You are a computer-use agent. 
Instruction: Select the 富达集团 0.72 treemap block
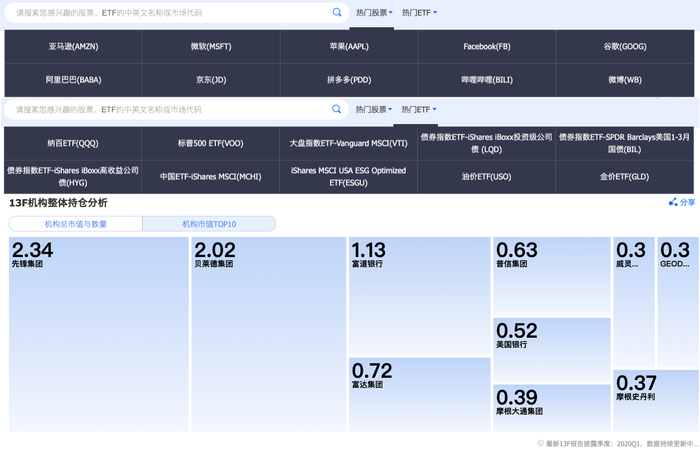(420, 395)
